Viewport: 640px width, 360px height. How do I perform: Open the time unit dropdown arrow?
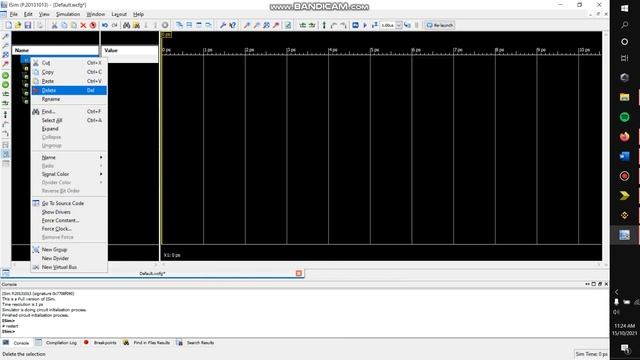coord(399,25)
